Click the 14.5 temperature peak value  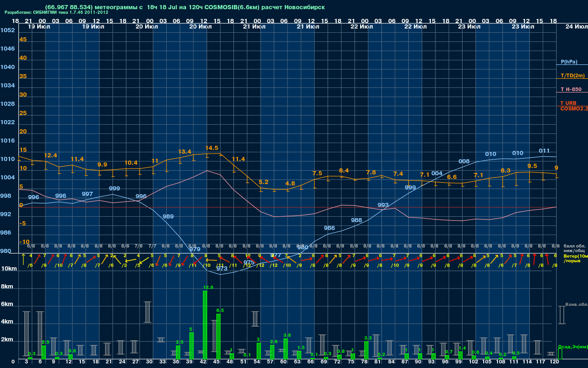pos(212,148)
